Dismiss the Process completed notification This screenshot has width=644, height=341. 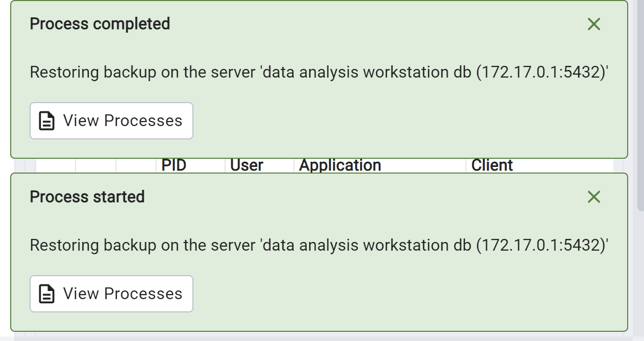click(x=593, y=24)
